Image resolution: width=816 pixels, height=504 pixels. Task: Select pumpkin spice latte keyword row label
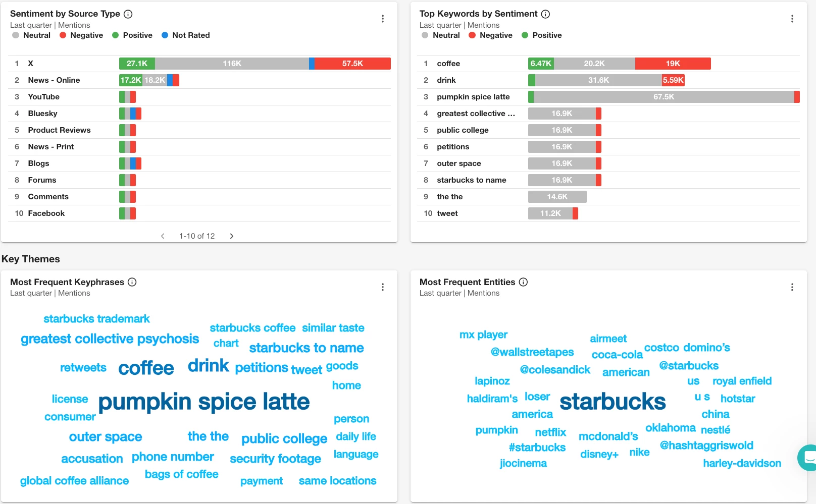click(473, 97)
